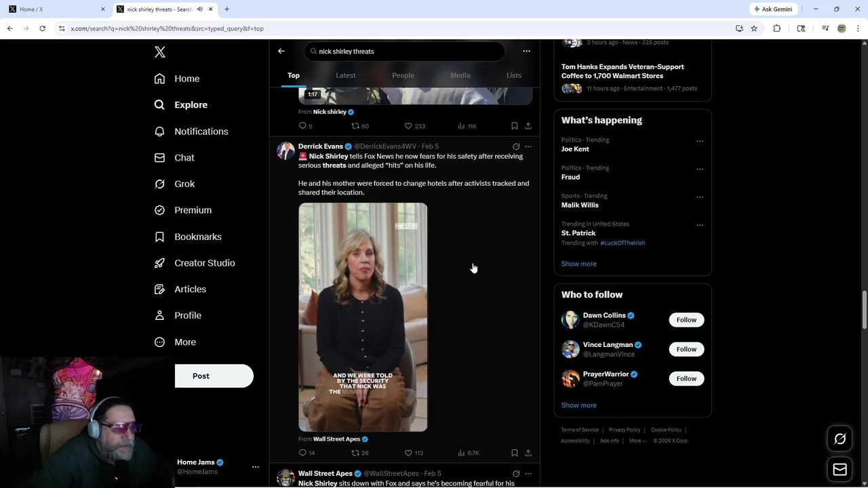This screenshot has height=488, width=868.
Task: Open Articles in the sidebar
Action: (x=180, y=289)
